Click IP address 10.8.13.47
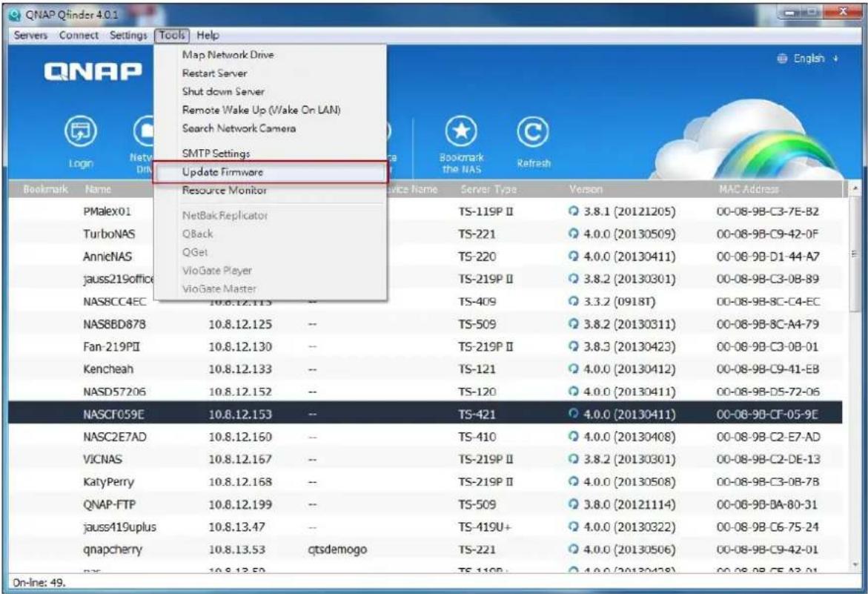 coord(236,527)
